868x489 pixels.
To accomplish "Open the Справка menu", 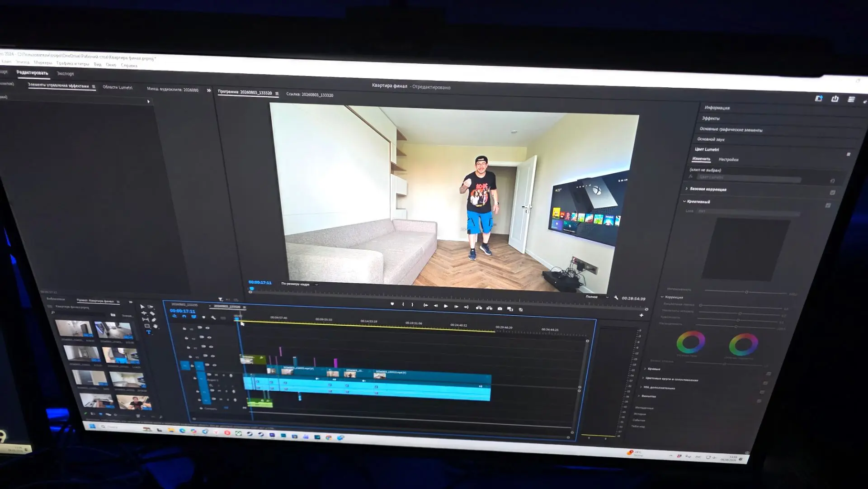I will [129, 65].
